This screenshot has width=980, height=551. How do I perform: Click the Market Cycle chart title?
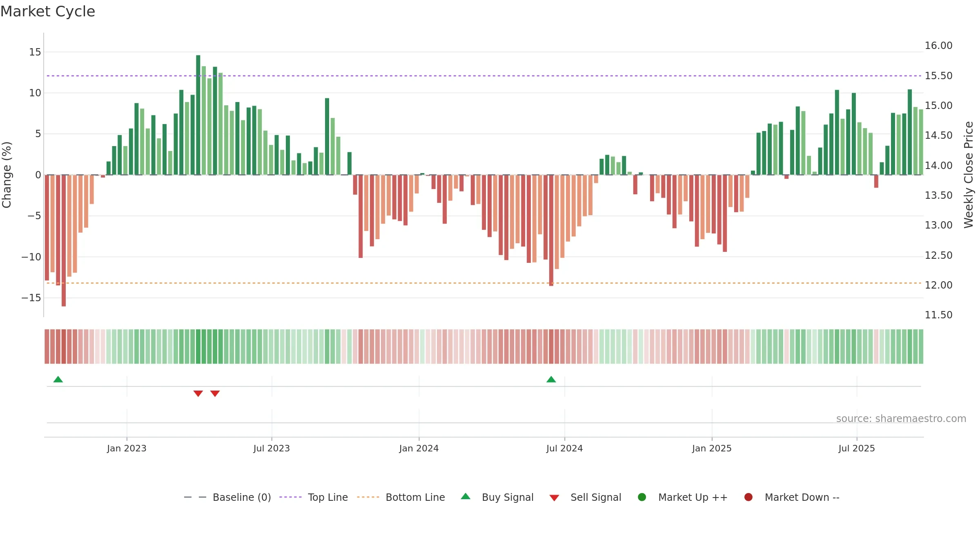click(48, 11)
